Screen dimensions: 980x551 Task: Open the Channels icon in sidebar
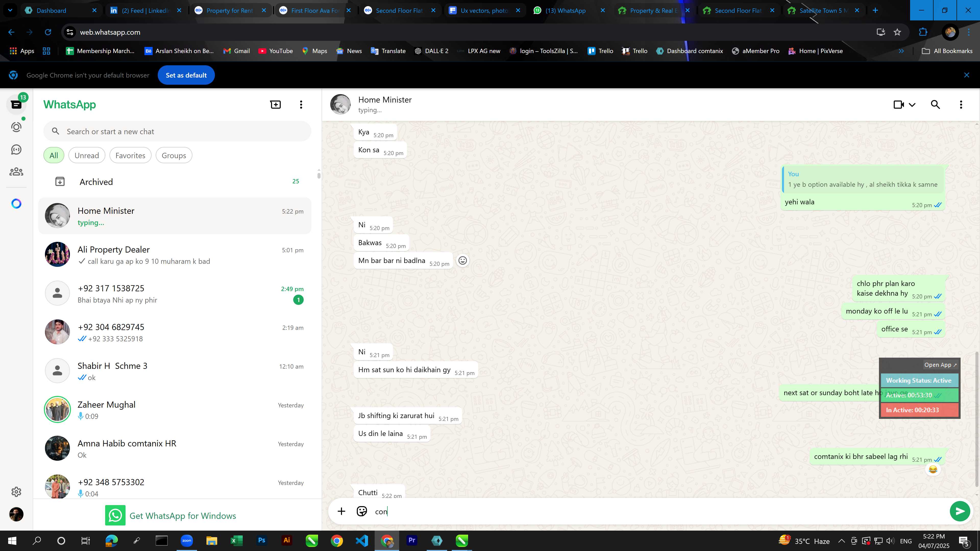click(16, 149)
